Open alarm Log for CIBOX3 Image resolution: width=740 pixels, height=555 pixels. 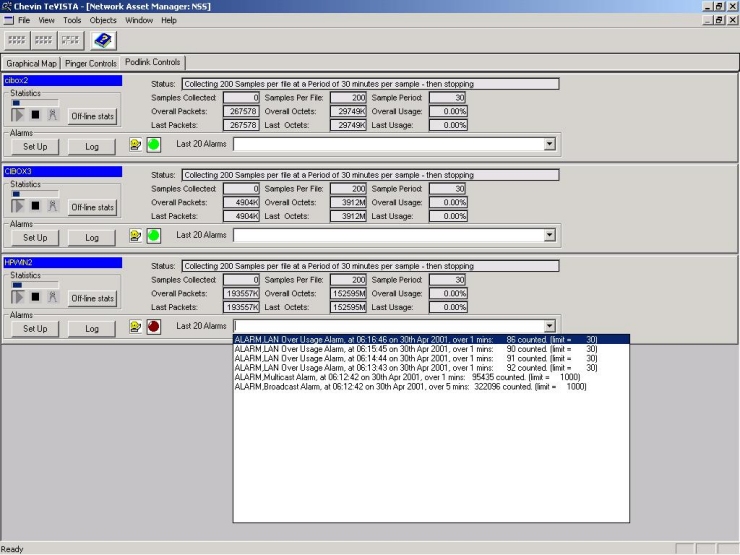tap(92, 238)
